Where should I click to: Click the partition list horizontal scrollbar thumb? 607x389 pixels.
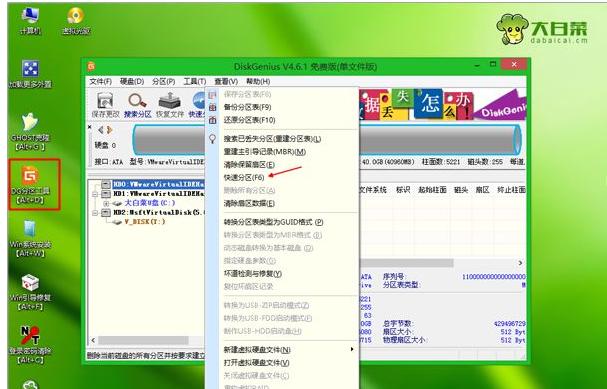tap(406, 263)
